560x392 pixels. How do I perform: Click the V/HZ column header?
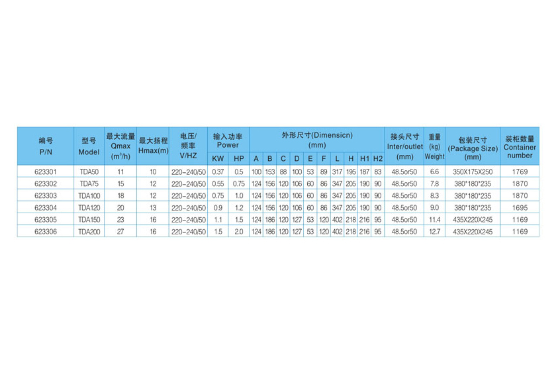click(x=188, y=146)
